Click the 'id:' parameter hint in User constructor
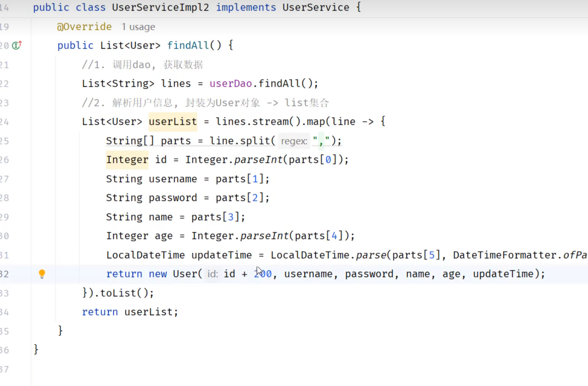Viewport: 588px width, 386px height. coord(212,274)
